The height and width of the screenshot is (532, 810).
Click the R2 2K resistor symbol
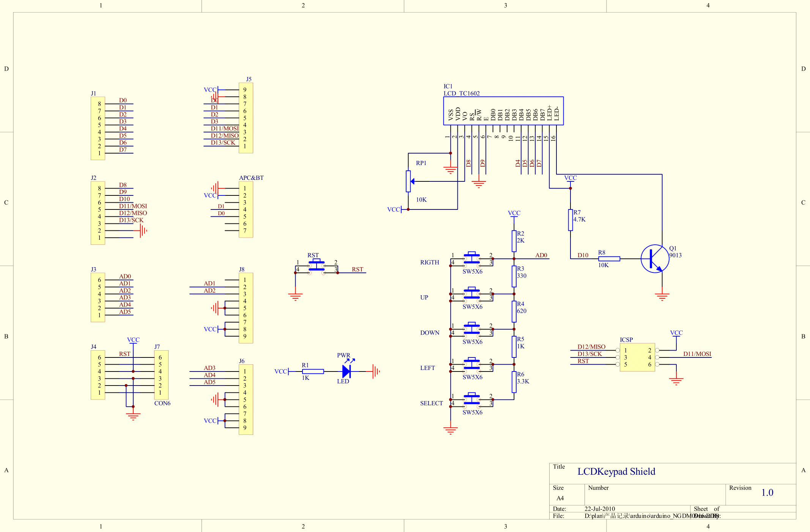514,241
